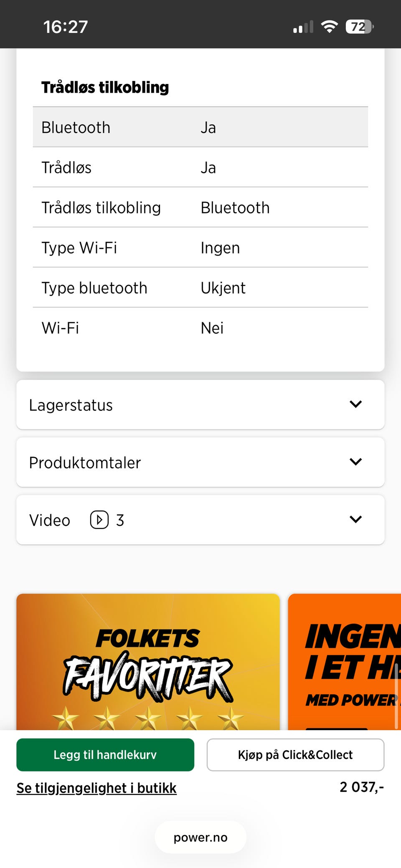Open the Produktomtaler panel
The width and height of the screenshot is (401, 868).
[x=167, y=462]
